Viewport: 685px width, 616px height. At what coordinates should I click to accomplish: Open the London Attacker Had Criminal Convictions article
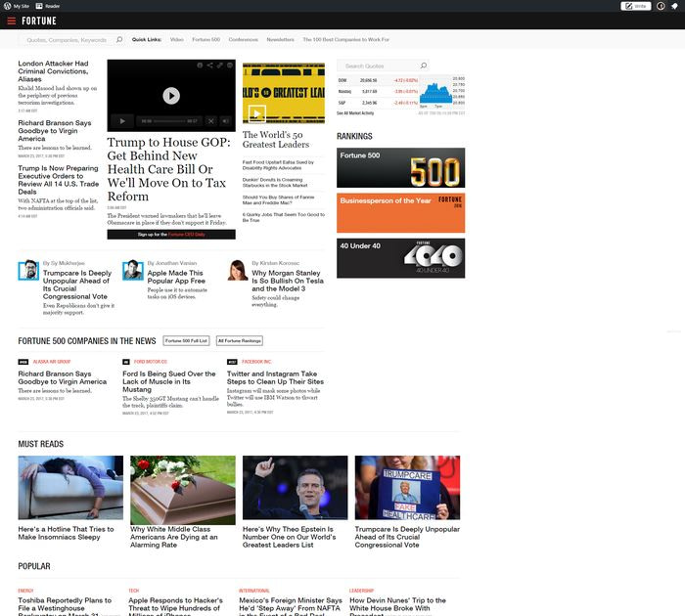(53, 71)
